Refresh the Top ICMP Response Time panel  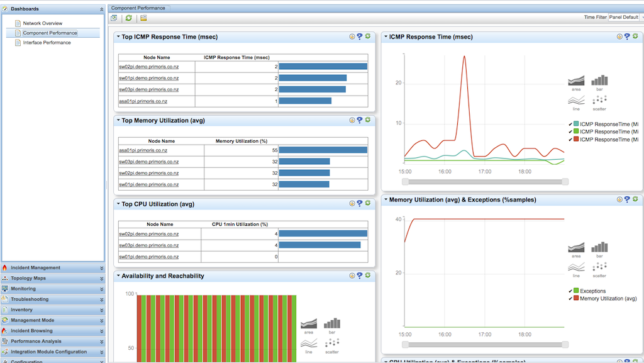pyautogui.click(x=368, y=36)
